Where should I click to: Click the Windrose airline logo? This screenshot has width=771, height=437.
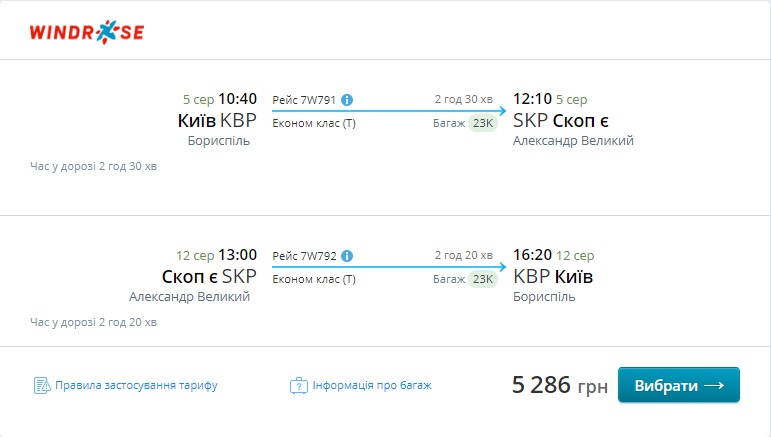tap(87, 31)
